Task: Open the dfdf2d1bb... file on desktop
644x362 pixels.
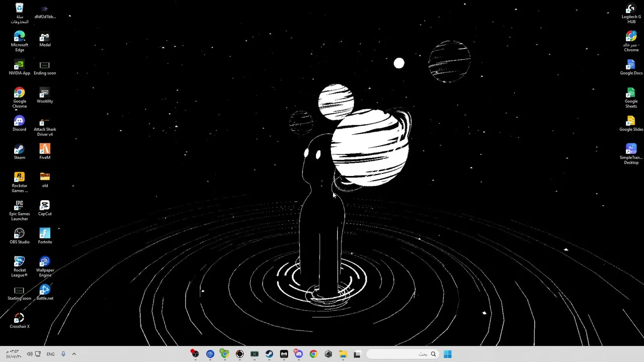Action: pos(45,11)
